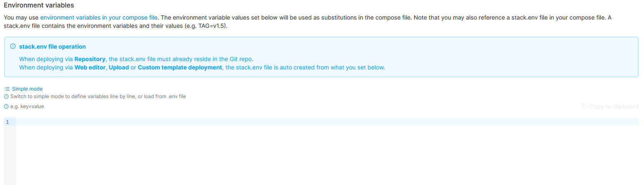Image resolution: width=644 pixels, height=185 pixels.
Task: Place cursor in the first editor line
Action: pos(327,122)
